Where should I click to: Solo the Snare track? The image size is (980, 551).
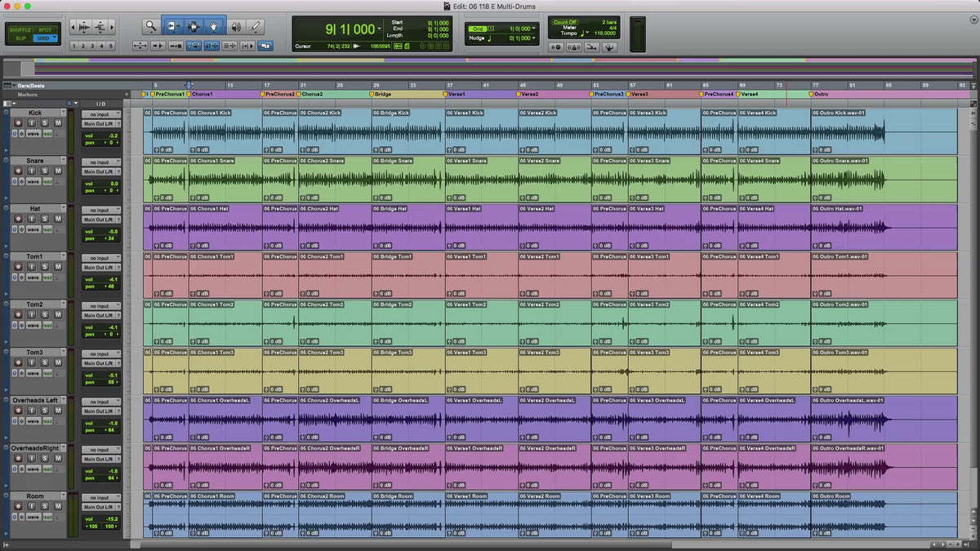(45, 171)
